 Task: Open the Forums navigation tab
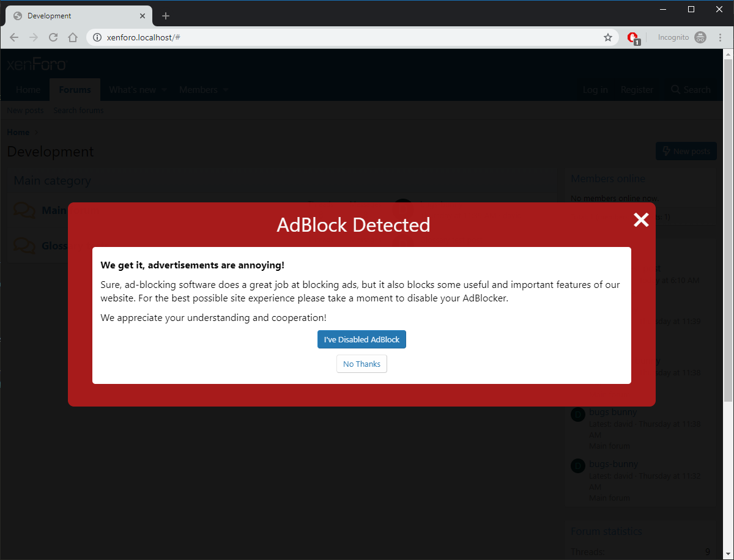75,90
